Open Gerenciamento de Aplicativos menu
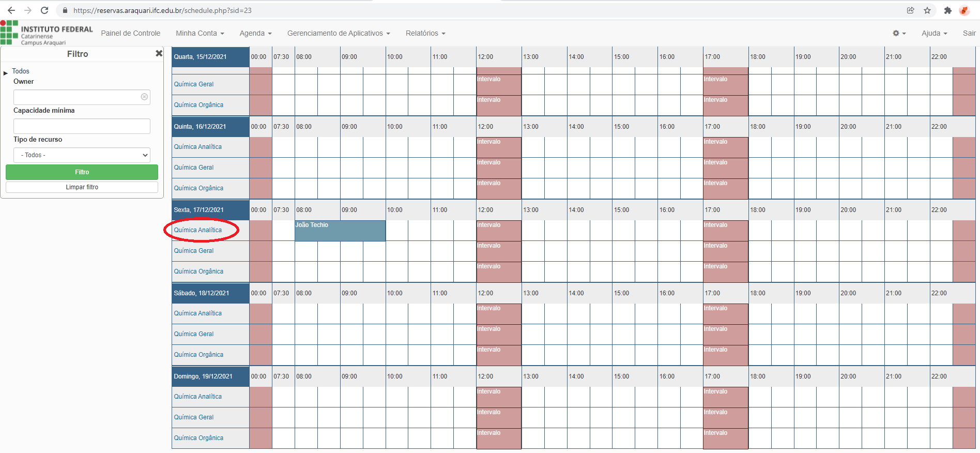980x453 pixels. 339,33
